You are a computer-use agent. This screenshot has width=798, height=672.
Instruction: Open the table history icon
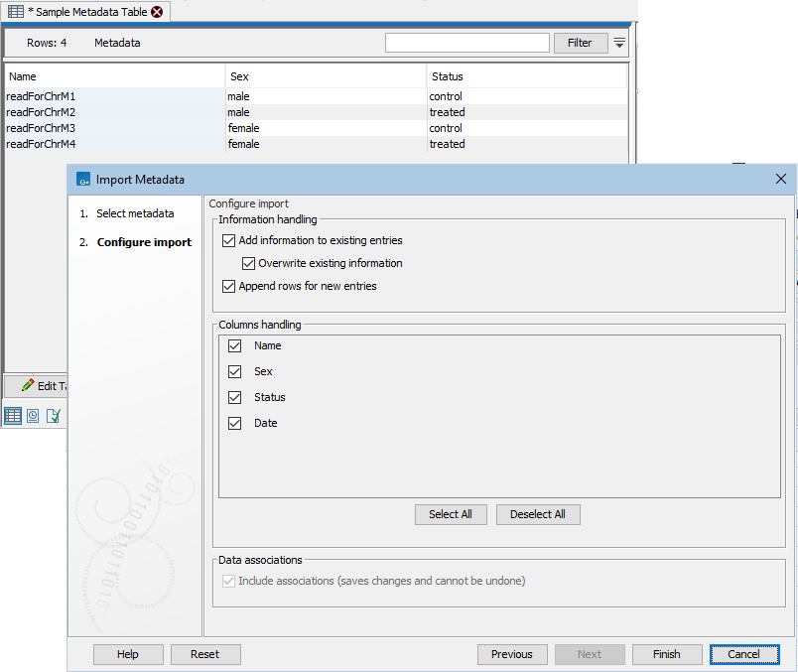[31, 415]
